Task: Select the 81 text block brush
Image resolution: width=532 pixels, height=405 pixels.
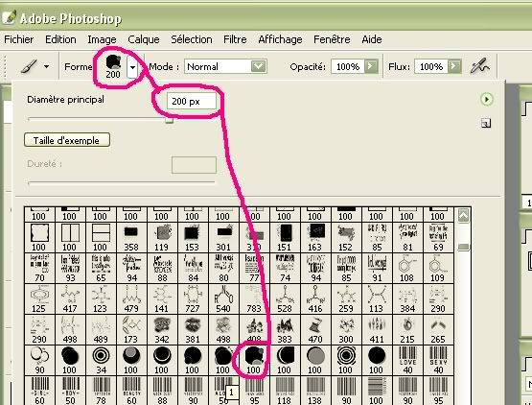Action: [x=407, y=237]
